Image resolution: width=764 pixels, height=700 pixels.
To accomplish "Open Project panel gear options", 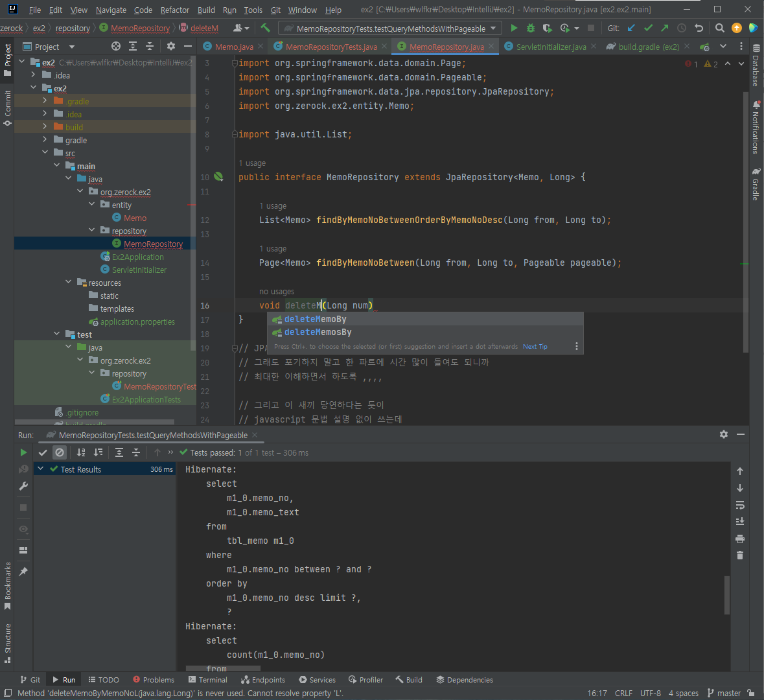I will (171, 46).
